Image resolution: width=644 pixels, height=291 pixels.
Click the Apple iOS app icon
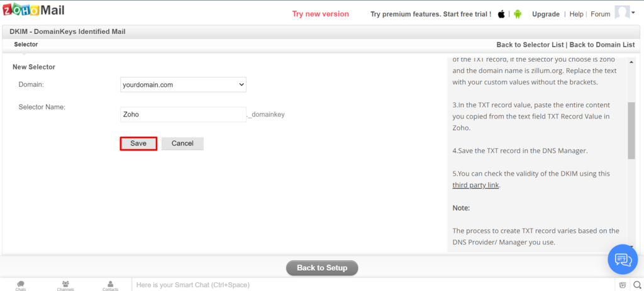point(502,14)
